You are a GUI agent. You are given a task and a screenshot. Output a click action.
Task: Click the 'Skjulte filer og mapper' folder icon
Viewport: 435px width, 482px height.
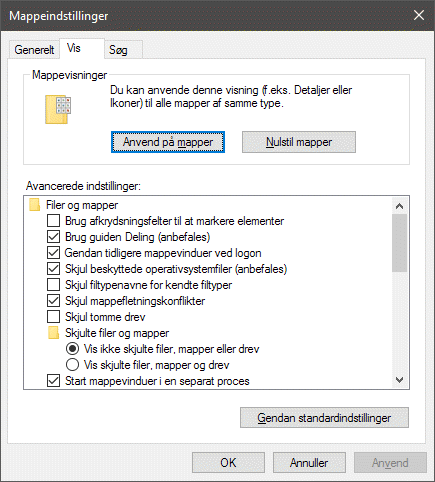pyautogui.click(x=53, y=333)
